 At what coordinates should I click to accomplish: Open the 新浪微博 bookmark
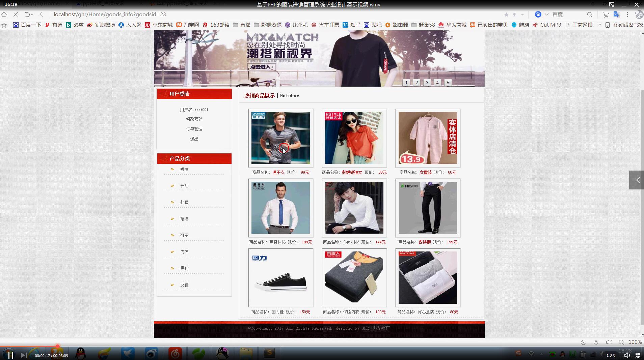click(x=101, y=25)
